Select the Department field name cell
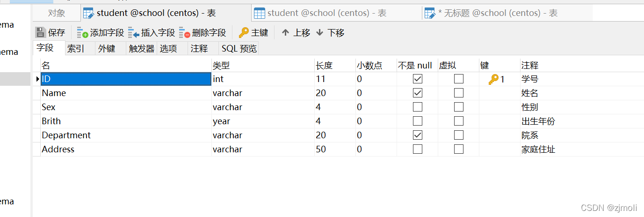The image size is (644, 217). pos(126,135)
